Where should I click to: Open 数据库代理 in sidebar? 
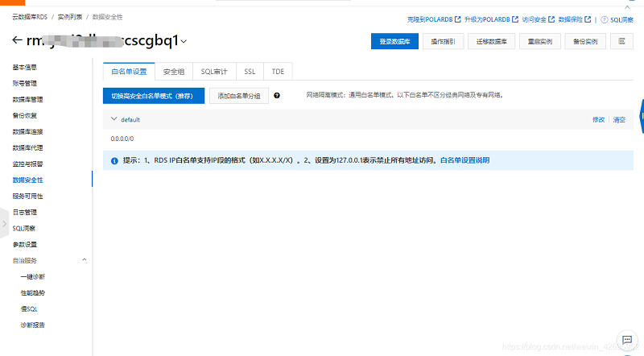[27, 147]
